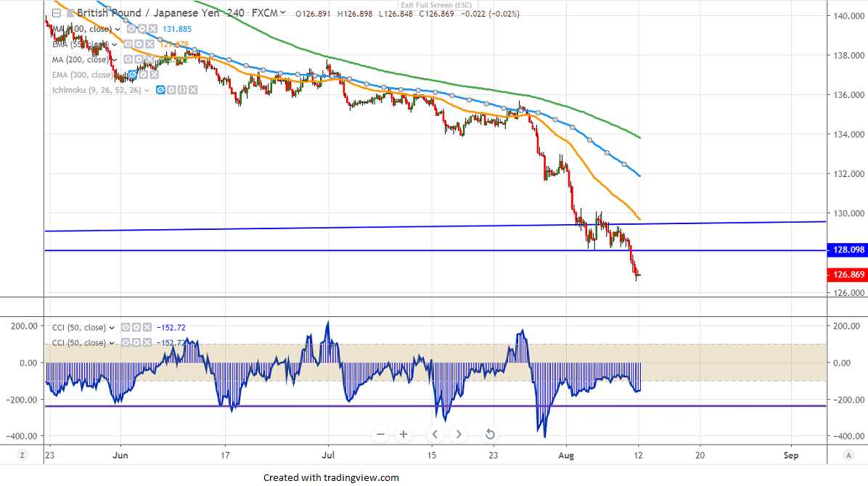Click the C126.869 close value in header

(x=437, y=14)
